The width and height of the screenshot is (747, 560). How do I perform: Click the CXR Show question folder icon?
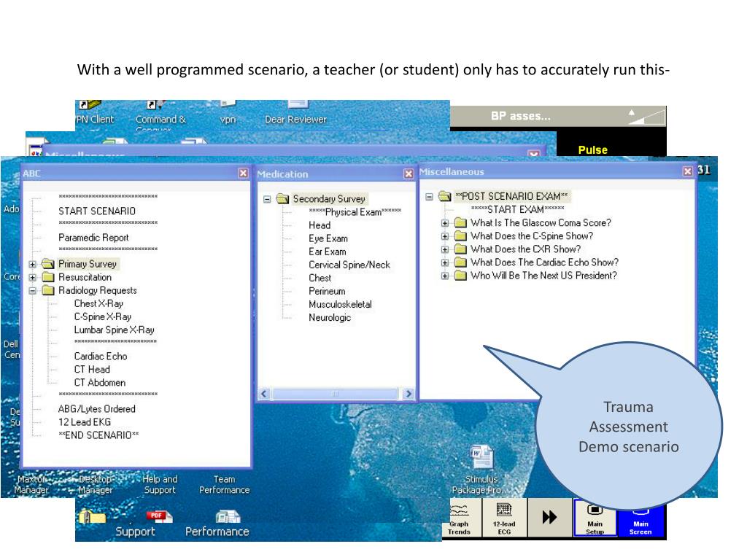(460, 249)
